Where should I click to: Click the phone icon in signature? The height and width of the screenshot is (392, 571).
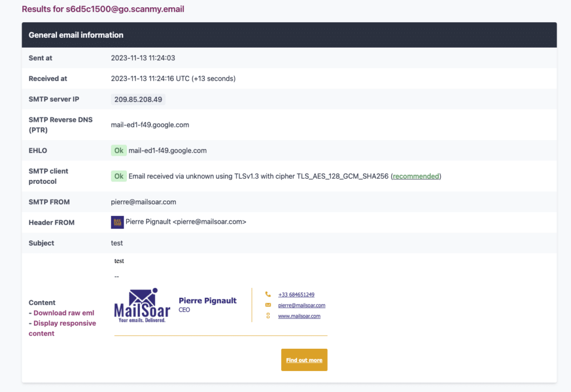pyautogui.click(x=268, y=294)
